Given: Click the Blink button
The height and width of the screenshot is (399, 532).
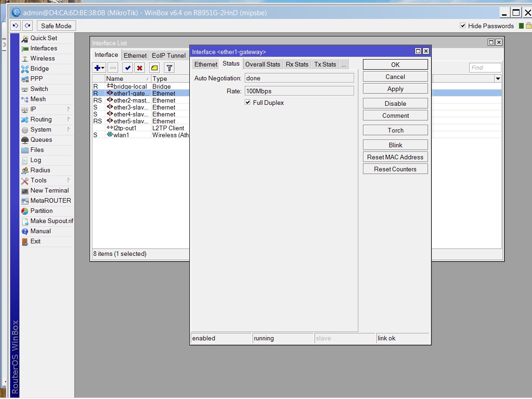Looking at the screenshot, I should pyautogui.click(x=395, y=145).
